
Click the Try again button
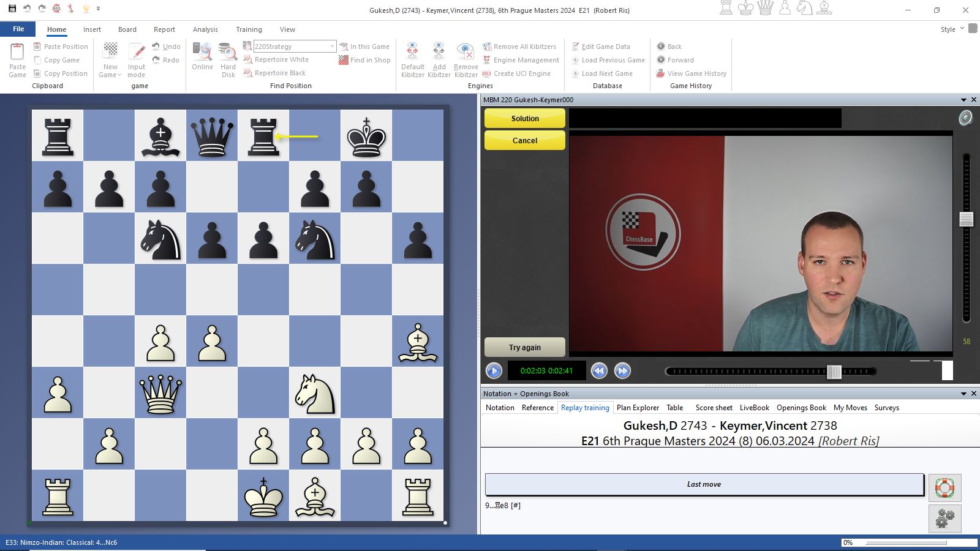tap(525, 347)
